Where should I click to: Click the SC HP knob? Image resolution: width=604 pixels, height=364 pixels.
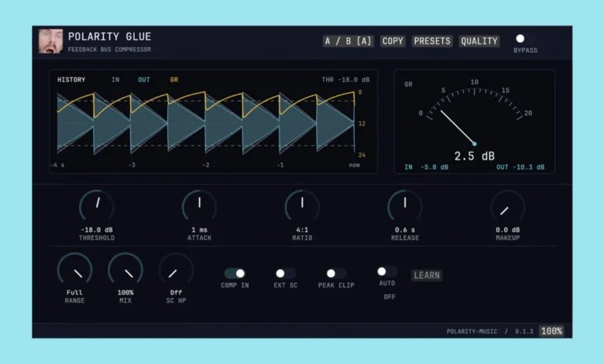pyautogui.click(x=176, y=270)
